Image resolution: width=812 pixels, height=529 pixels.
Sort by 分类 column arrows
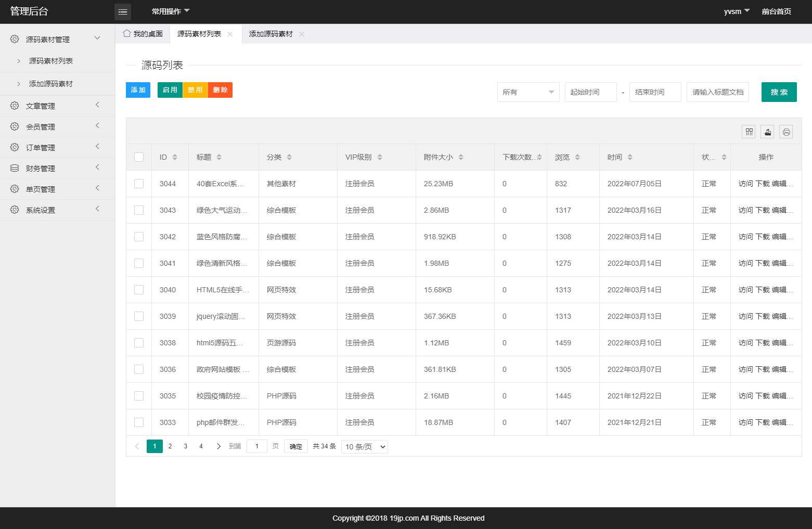tap(289, 157)
